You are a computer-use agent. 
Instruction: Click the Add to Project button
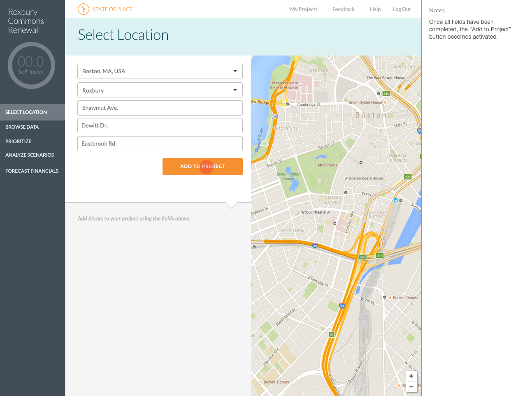coord(202,167)
